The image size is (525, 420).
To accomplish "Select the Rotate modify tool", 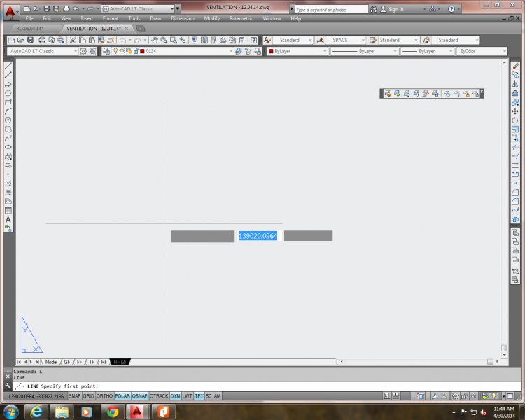I will click(x=515, y=120).
